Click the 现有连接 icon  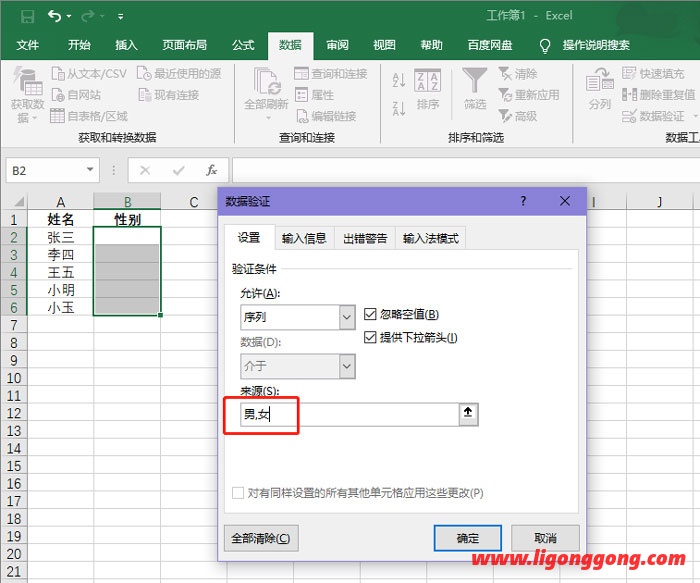click(144, 95)
